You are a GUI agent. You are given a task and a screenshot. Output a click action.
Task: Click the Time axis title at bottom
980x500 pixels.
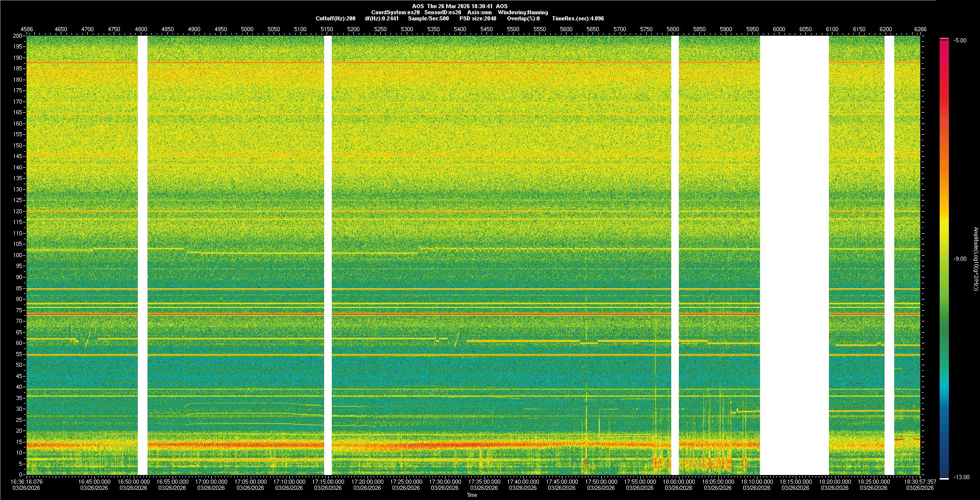472,495
